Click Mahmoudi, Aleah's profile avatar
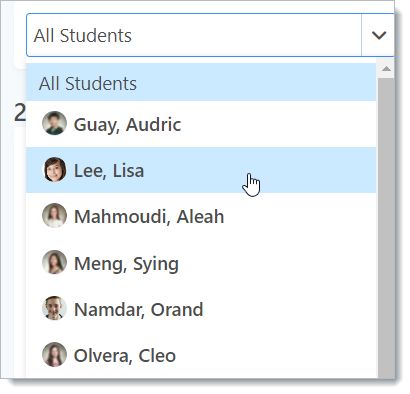Image resolution: width=410 pixels, height=394 pixels. point(54,216)
